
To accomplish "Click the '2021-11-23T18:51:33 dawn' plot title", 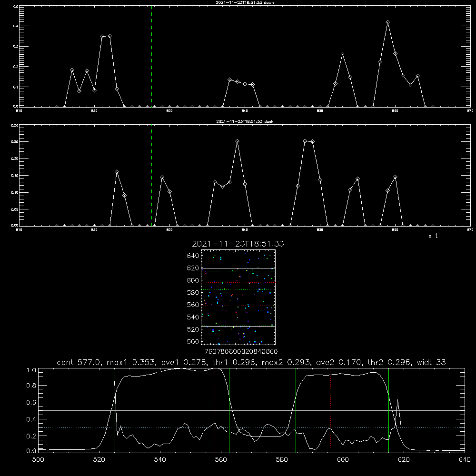I will click(x=245, y=2).
